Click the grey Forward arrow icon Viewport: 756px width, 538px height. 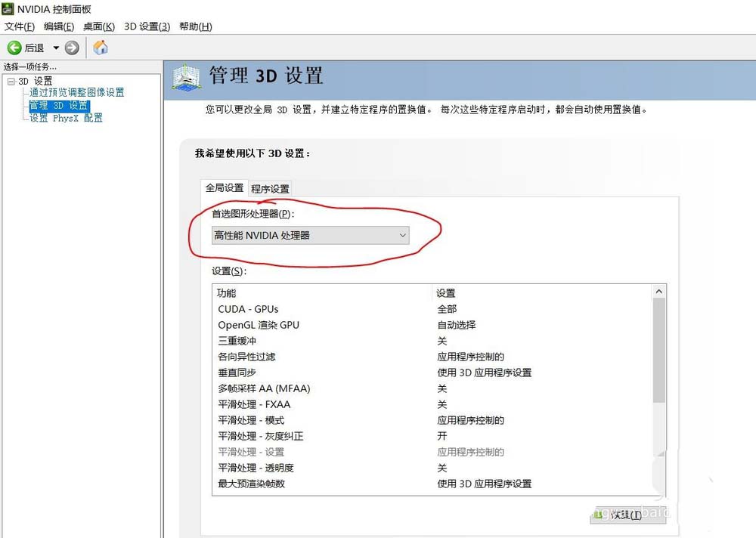click(72, 48)
